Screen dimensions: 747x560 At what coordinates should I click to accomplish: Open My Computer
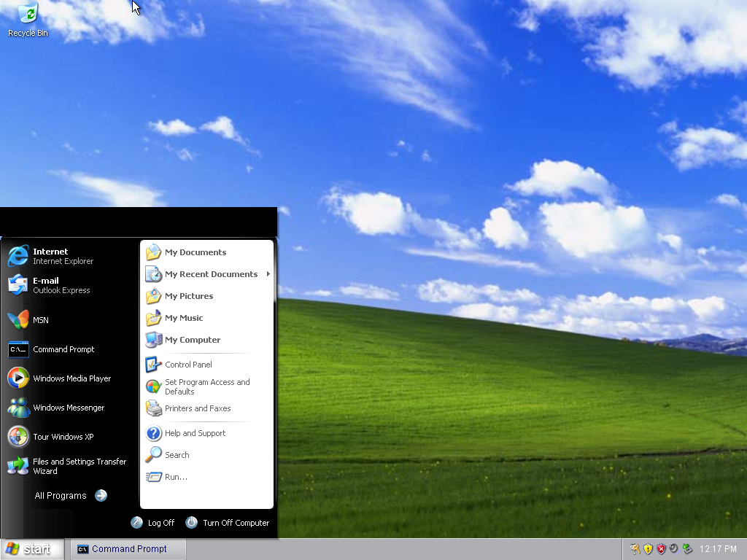(208, 340)
